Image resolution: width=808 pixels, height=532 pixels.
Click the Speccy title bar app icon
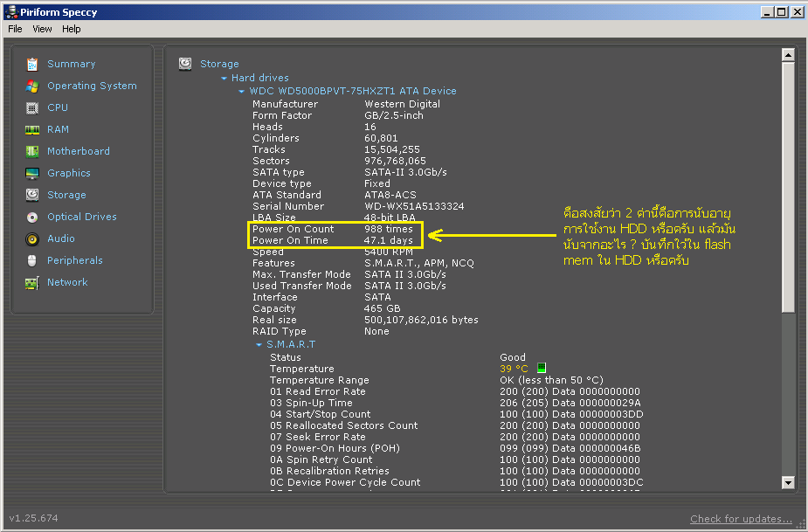tap(11, 11)
